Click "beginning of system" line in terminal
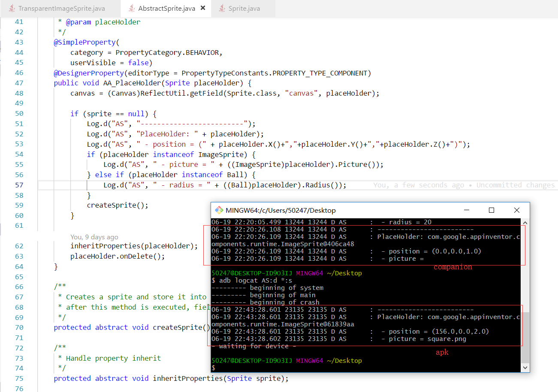 (287, 288)
